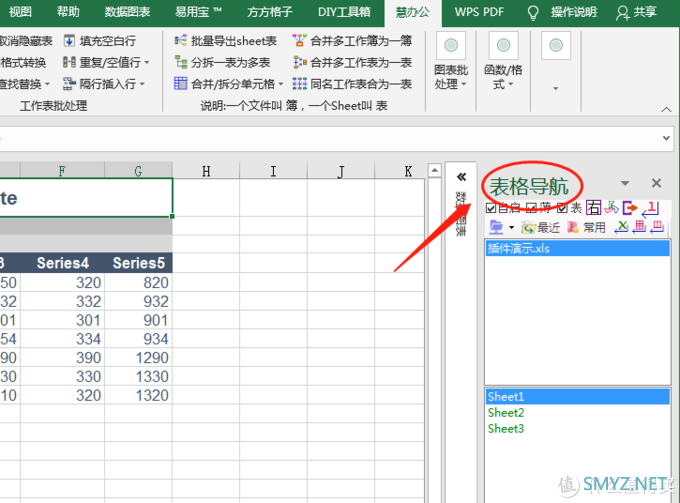Open the 帮助 tab

point(68,12)
